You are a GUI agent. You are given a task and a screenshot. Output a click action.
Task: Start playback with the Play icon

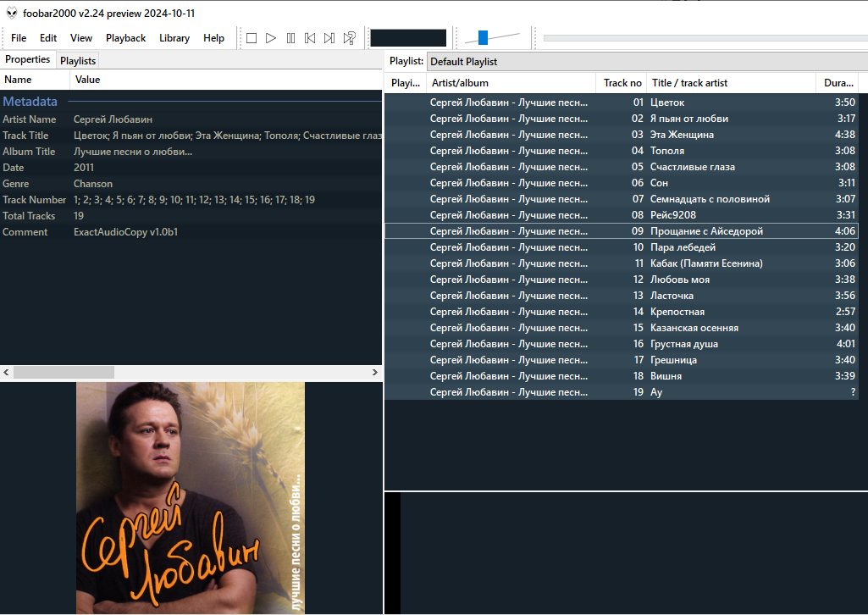(x=271, y=38)
